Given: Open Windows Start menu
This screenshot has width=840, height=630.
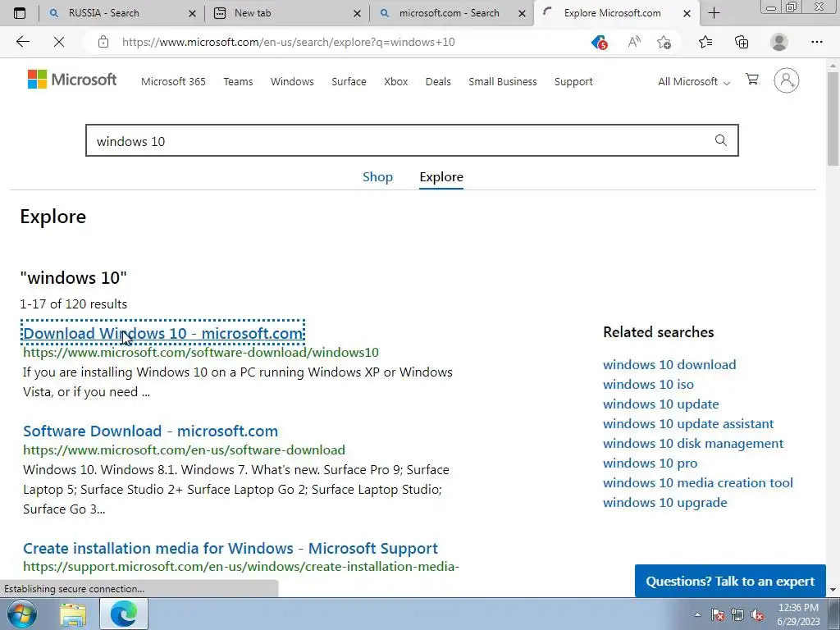Looking at the screenshot, I should [x=21, y=614].
